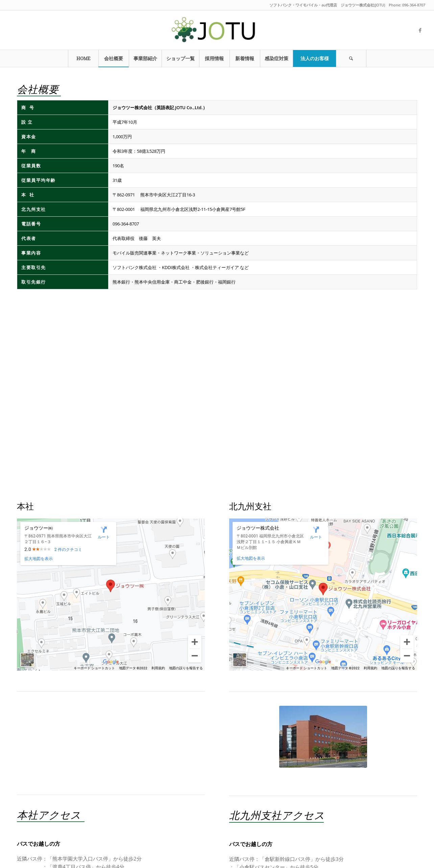Image resolution: width=434 pixels, height=868 pixels.
Task: Zoom in on the 本社 map
Action: point(195,642)
